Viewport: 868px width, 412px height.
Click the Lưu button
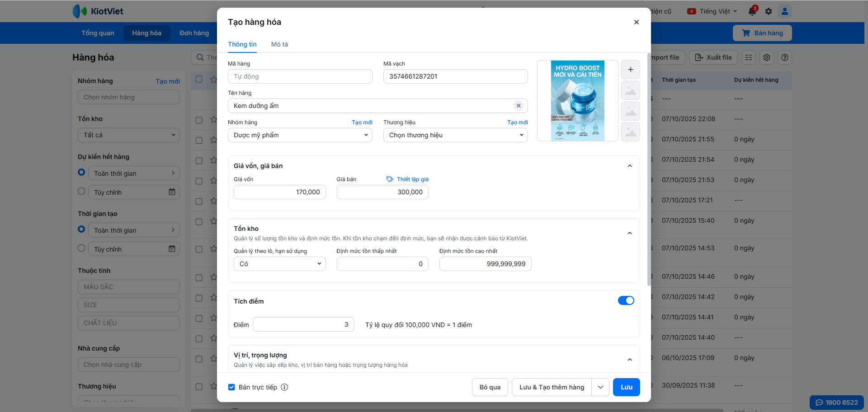pos(626,387)
